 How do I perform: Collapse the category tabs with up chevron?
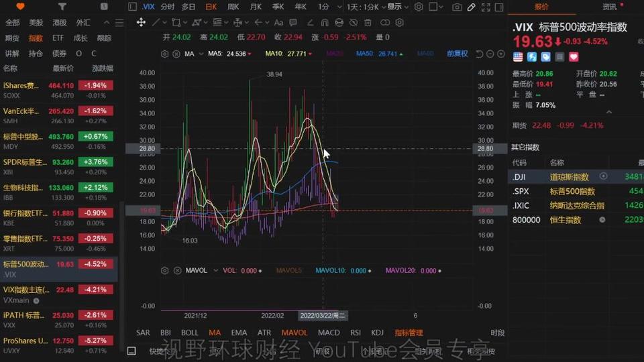coord(107,23)
